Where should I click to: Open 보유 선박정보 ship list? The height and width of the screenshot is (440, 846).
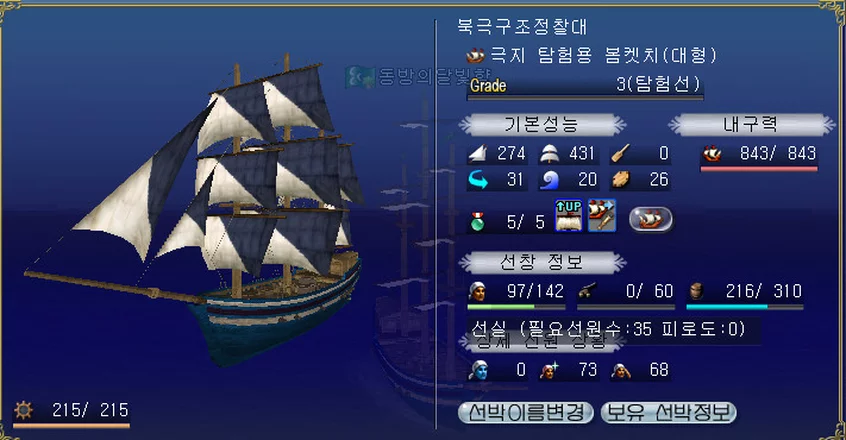pos(668,413)
